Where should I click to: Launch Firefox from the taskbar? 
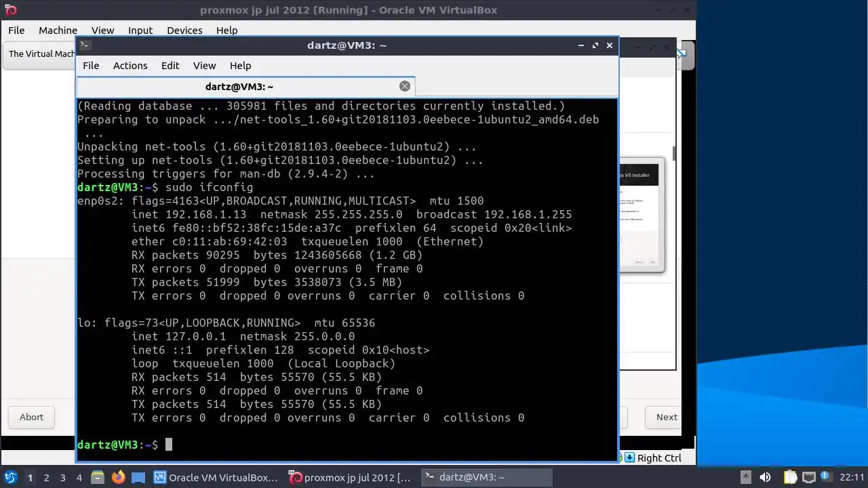coord(118,477)
